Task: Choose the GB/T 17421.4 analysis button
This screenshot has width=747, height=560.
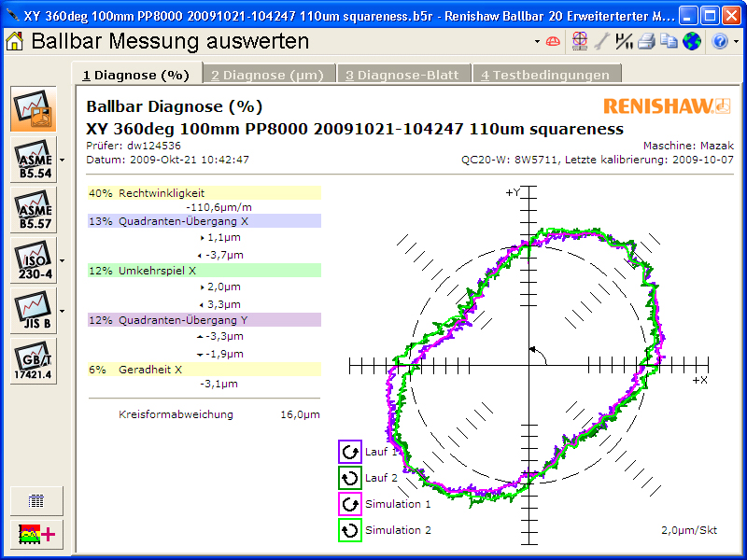Action: (34, 361)
